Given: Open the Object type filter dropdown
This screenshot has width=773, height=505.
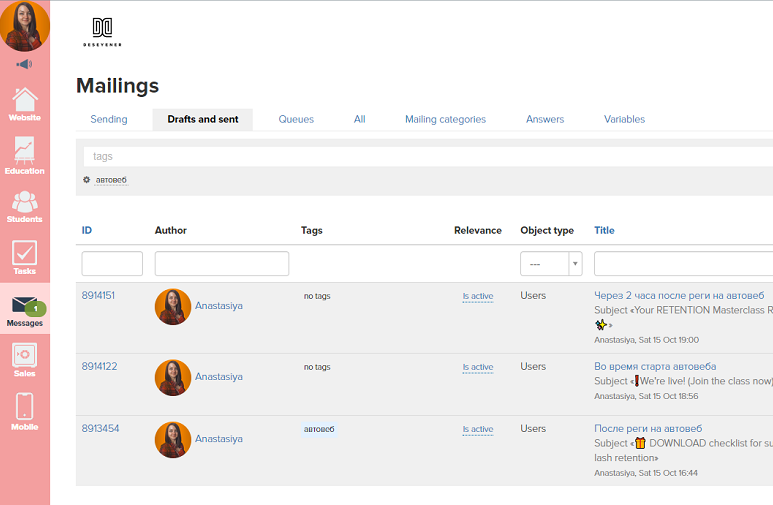Looking at the screenshot, I should (x=551, y=264).
